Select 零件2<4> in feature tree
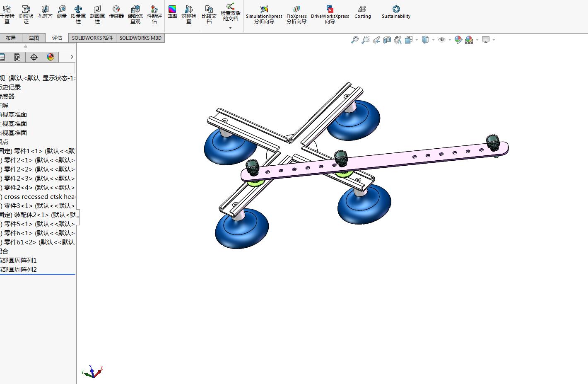 click(38, 188)
